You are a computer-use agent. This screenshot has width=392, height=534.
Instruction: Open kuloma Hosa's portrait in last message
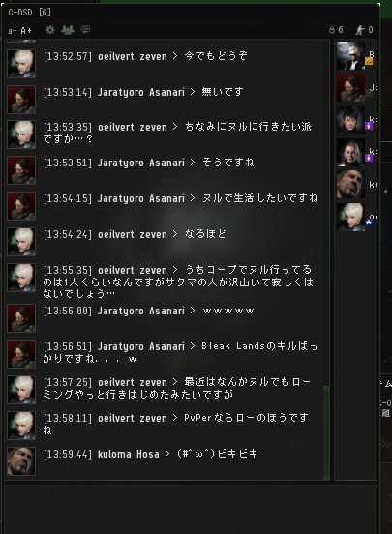[21, 461]
